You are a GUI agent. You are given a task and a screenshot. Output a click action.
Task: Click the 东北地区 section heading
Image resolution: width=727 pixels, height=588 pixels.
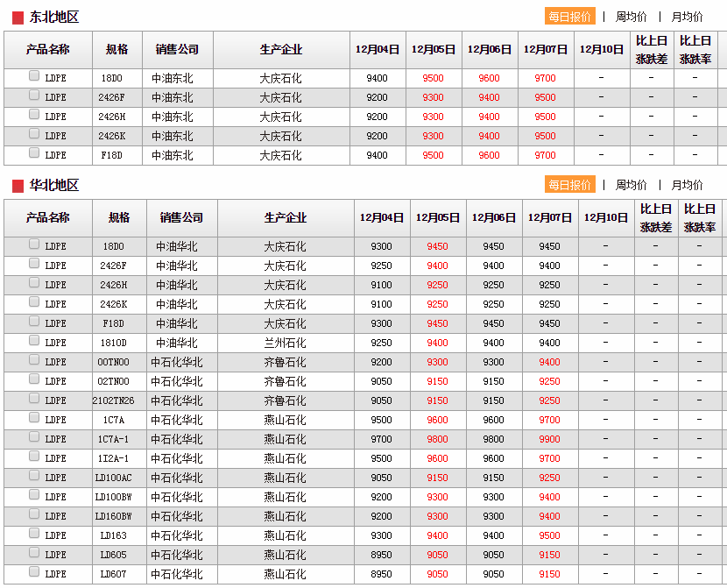click(54, 18)
